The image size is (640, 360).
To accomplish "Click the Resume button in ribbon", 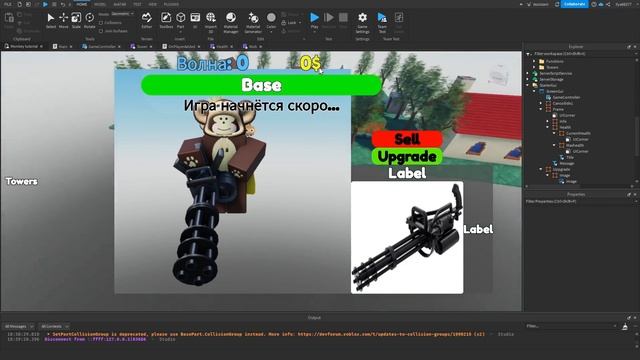I will click(x=329, y=20).
